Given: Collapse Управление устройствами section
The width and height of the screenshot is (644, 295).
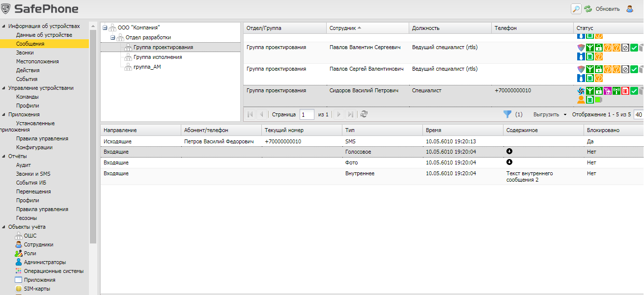Looking at the screenshot, I should pyautogui.click(x=4, y=88).
